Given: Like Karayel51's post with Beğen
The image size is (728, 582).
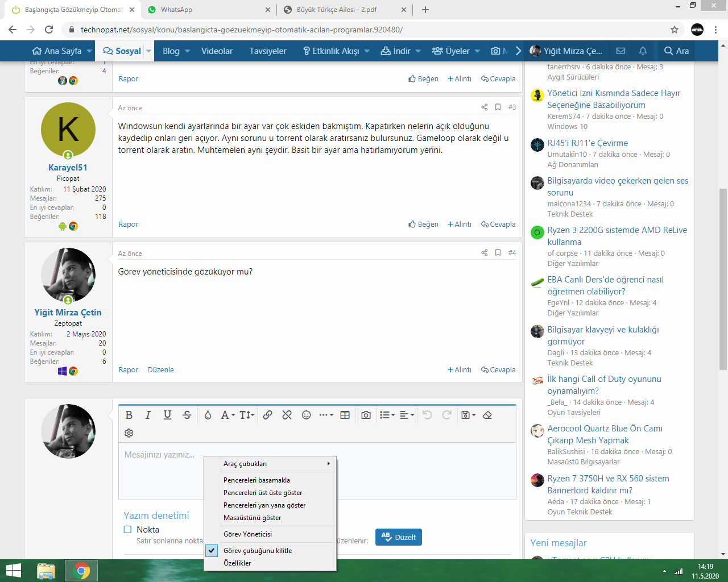Looking at the screenshot, I should (x=423, y=225).
